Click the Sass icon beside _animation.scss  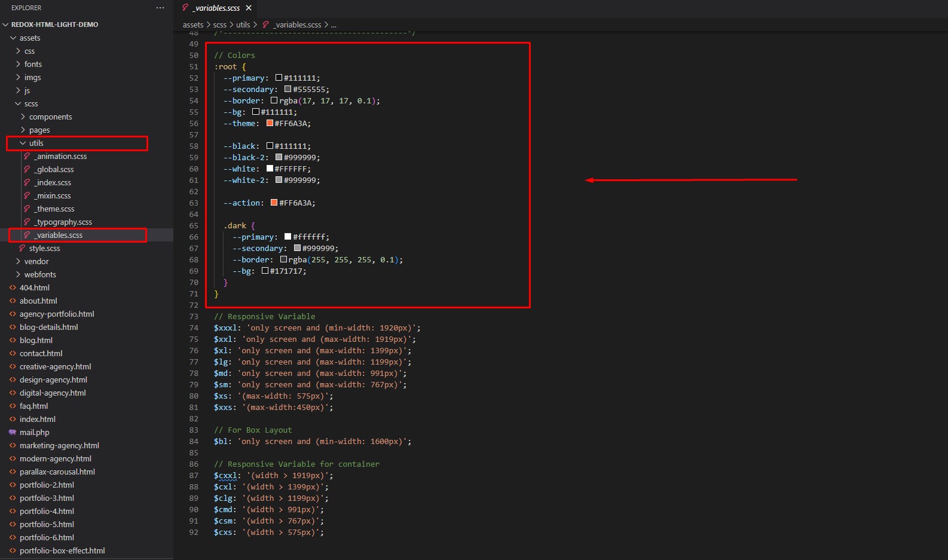tap(27, 156)
